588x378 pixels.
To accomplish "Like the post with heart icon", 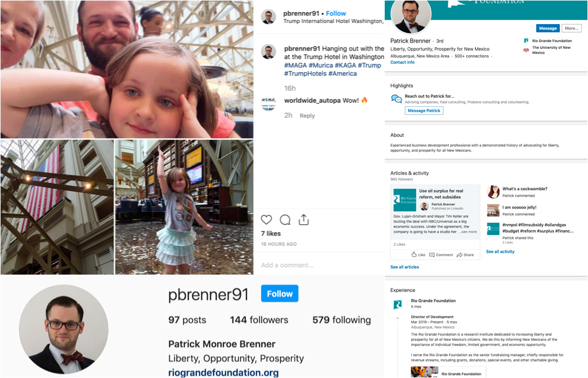I will click(266, 220).
